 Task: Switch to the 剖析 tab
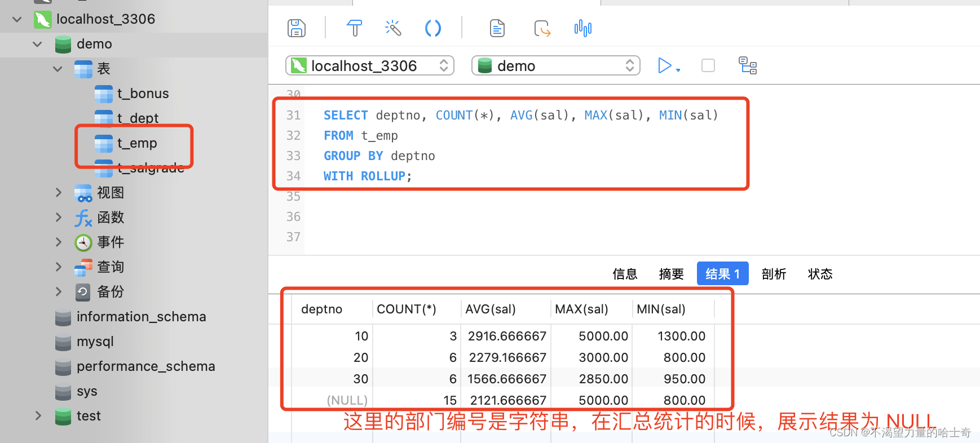click(774, 274)
